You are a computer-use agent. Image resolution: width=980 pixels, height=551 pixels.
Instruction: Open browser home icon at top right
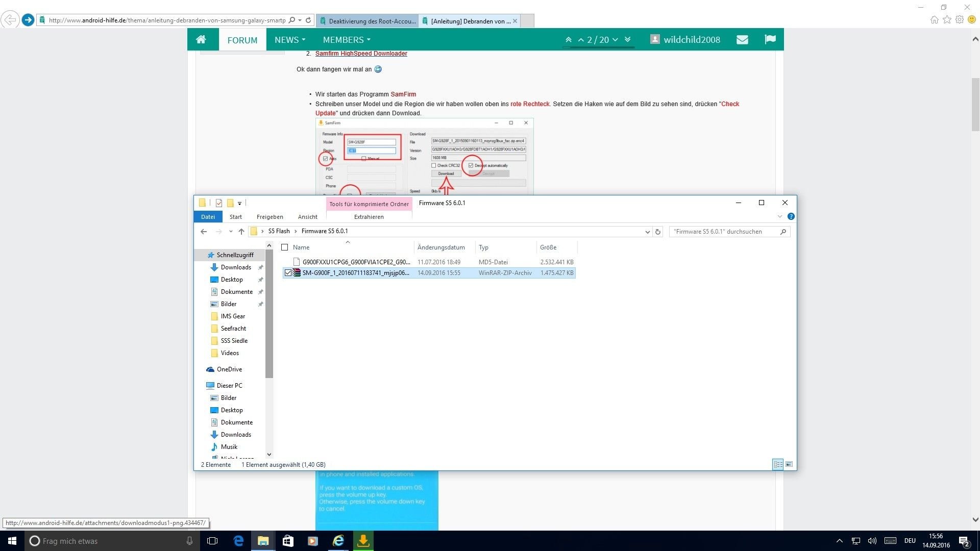pos(934,19)
